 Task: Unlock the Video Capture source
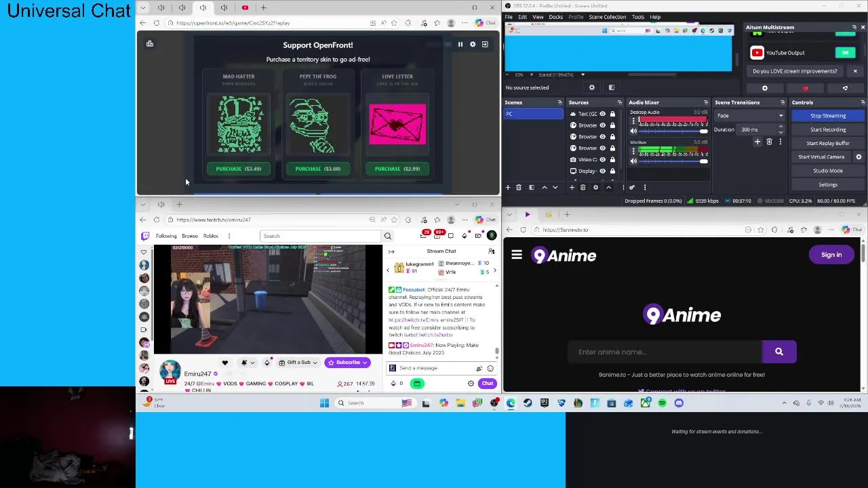[612, 159]
